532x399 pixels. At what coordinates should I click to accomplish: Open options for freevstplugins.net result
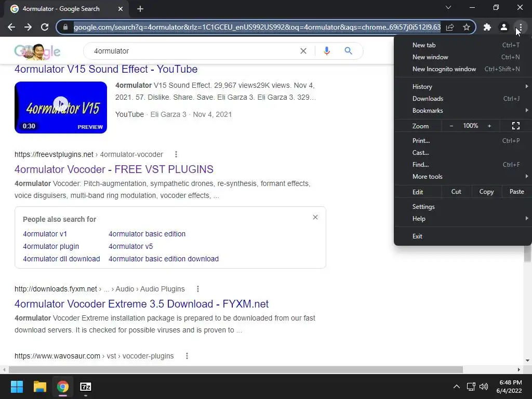(176, 154)
